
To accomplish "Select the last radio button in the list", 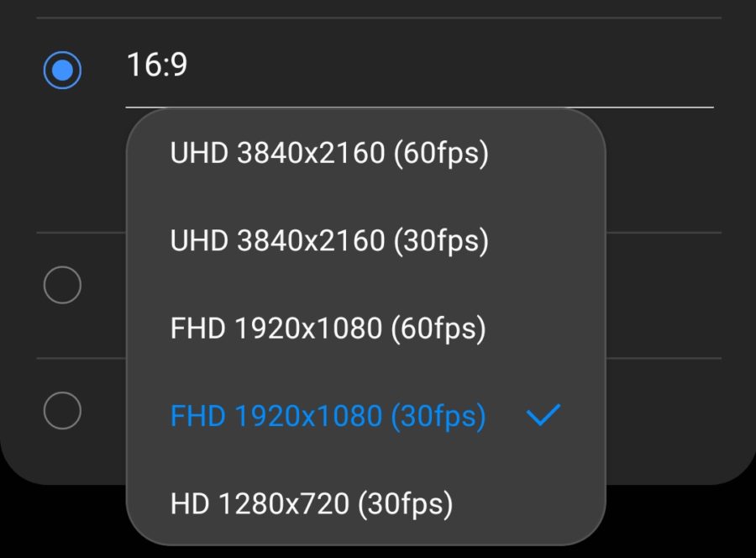I will [x=62, y=411].
